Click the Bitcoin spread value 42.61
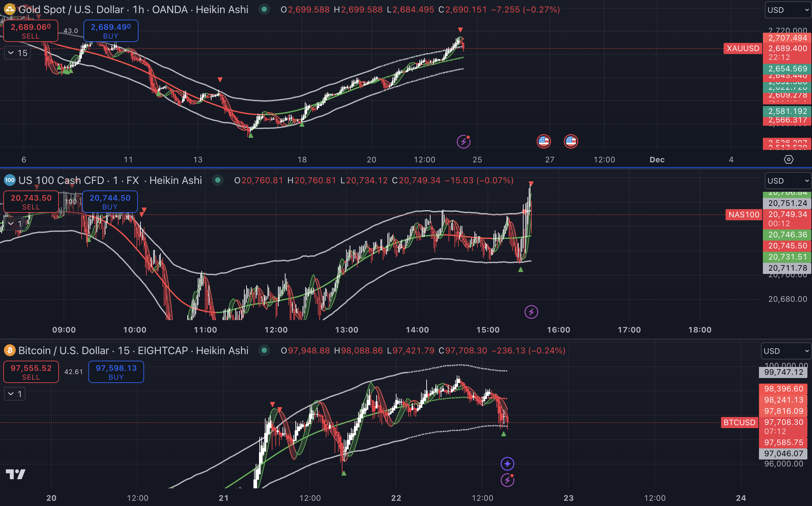This screenshot has width=812, height=506. 73,372
